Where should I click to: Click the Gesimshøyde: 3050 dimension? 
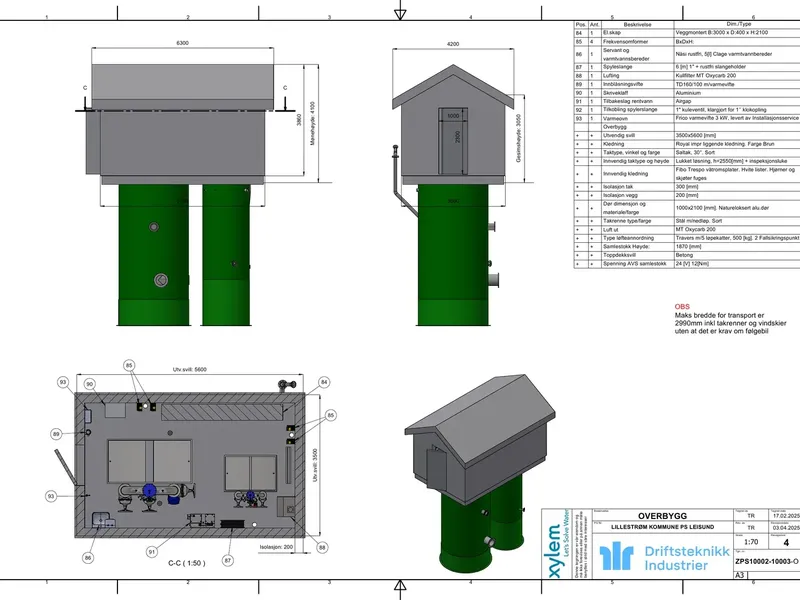click(x=519, y=138)
